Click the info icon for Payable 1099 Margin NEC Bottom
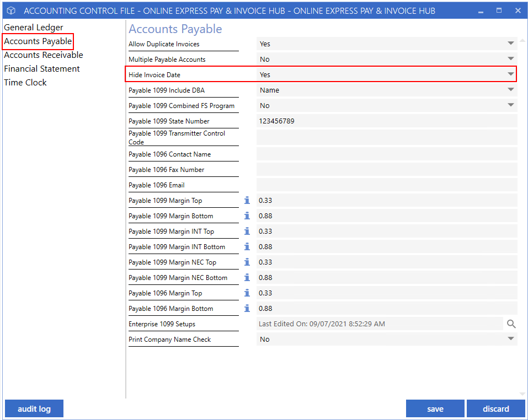The width and height of the screenshot is (528, 420). pyautogui.click(x=247, y=278)
